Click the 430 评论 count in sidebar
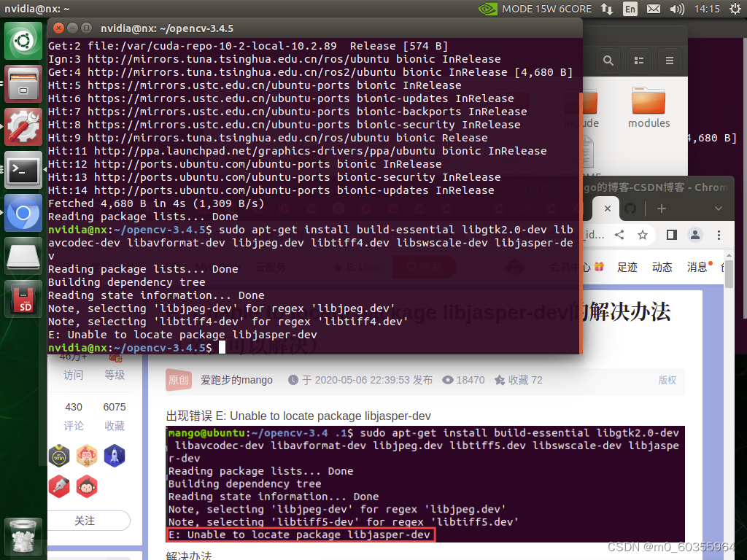Viewport: 747px width, 560px height. pos(74,416)
